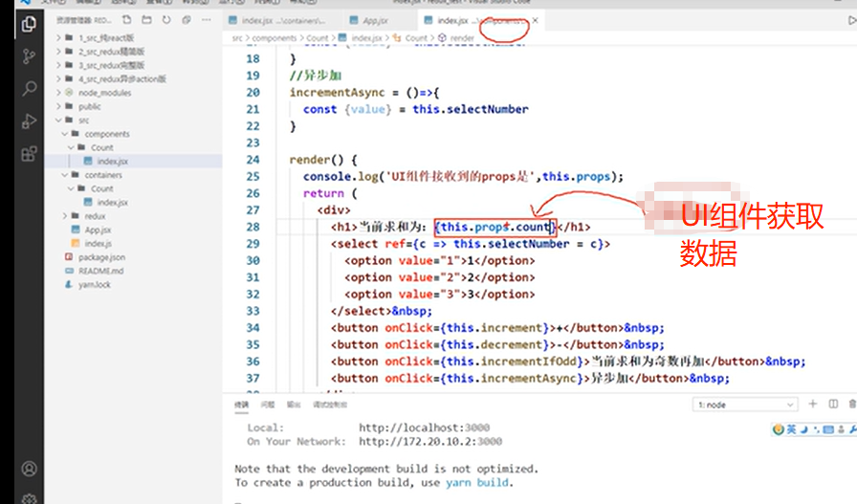857x504 pixels.
Task: Click 'yarn build' text in terminal
Action: coord(477,483)
